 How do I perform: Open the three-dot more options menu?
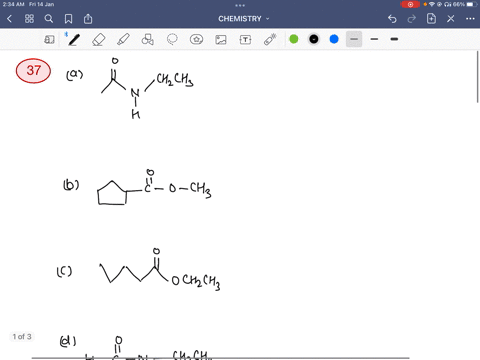pos(470,19)
